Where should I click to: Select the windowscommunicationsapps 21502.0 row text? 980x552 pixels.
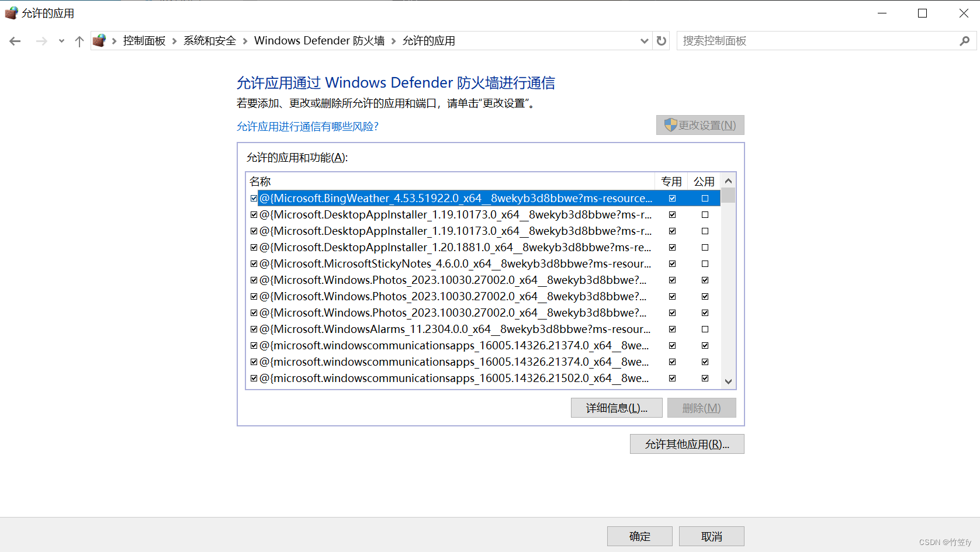tap(454, 379)
